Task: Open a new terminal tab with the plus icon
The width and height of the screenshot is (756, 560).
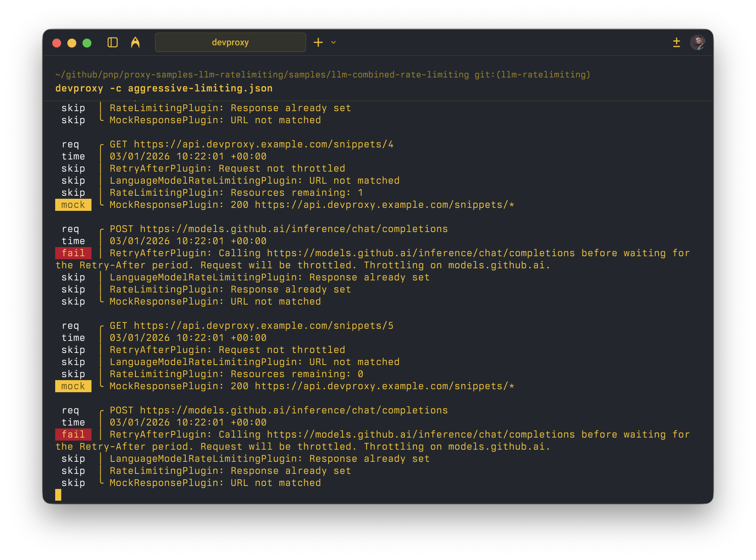Action: point(318,42)
